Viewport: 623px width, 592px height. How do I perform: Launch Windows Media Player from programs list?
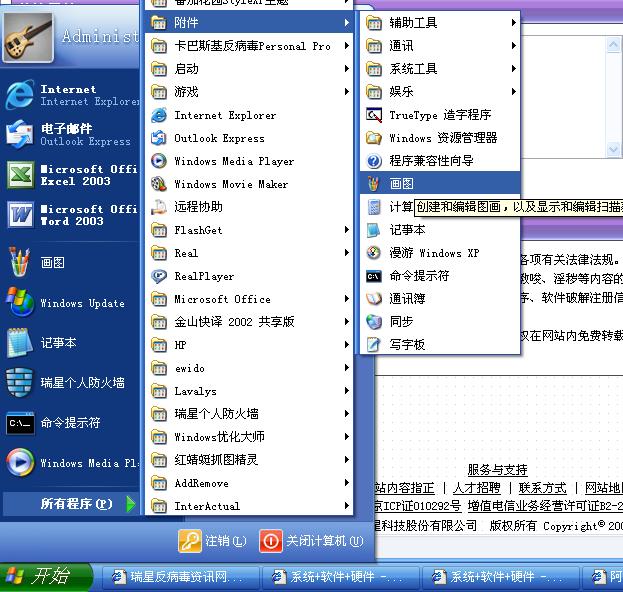click(x=249, y=161)
